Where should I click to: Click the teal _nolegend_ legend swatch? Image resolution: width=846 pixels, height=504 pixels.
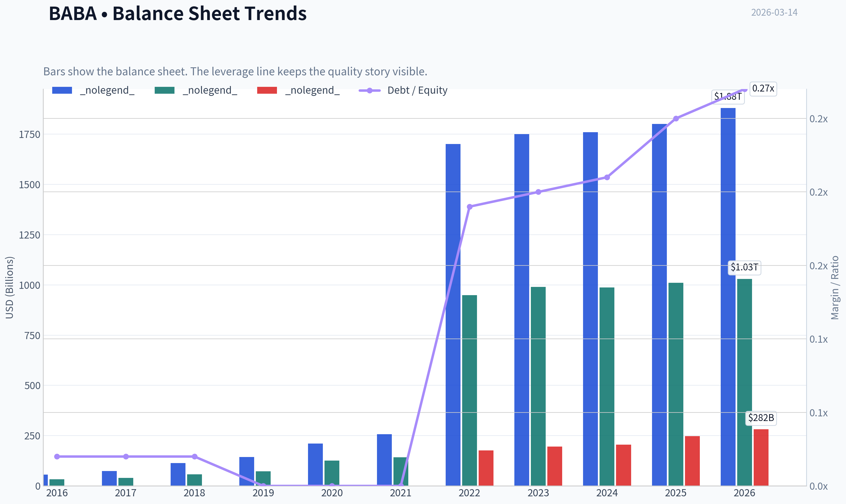click(x=164, y=90)
